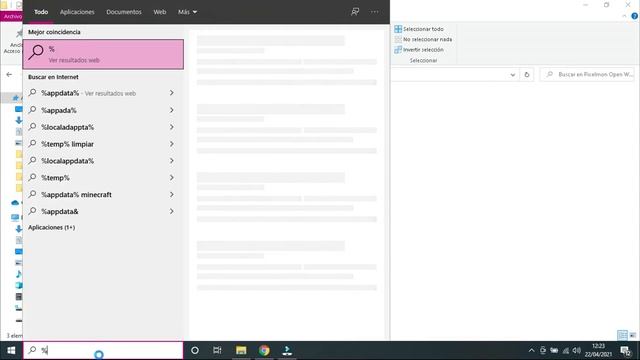Show hidden system tray icons

(x=531, y=350)
